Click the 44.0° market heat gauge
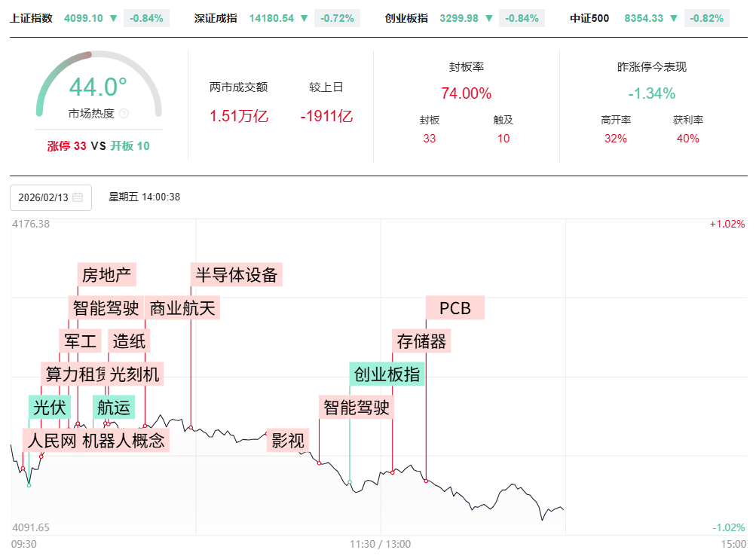The image size is (756, 559). click(98, 87)
